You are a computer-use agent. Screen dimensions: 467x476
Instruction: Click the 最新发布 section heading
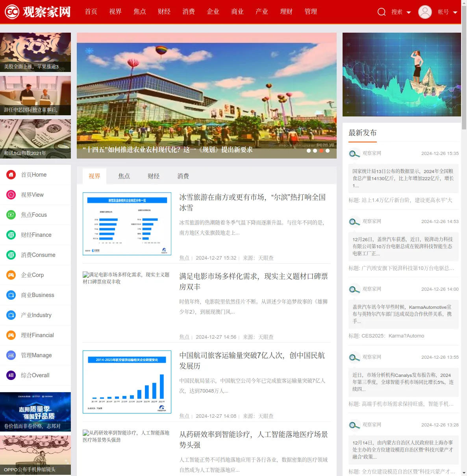tap(363, 133)
